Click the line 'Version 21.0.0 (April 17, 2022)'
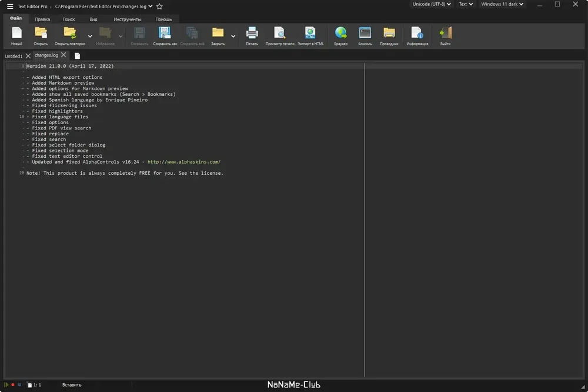Viewport: 588px width, 392px height. 70,66
